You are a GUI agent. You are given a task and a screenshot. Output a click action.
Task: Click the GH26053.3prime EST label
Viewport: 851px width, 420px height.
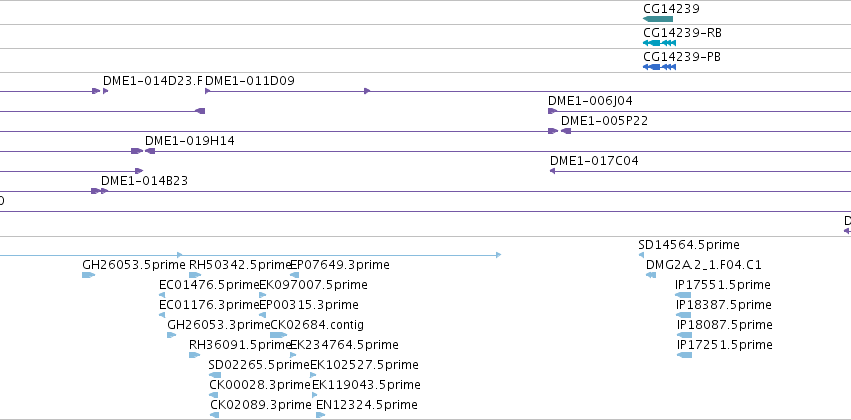(x=218, y=325)
